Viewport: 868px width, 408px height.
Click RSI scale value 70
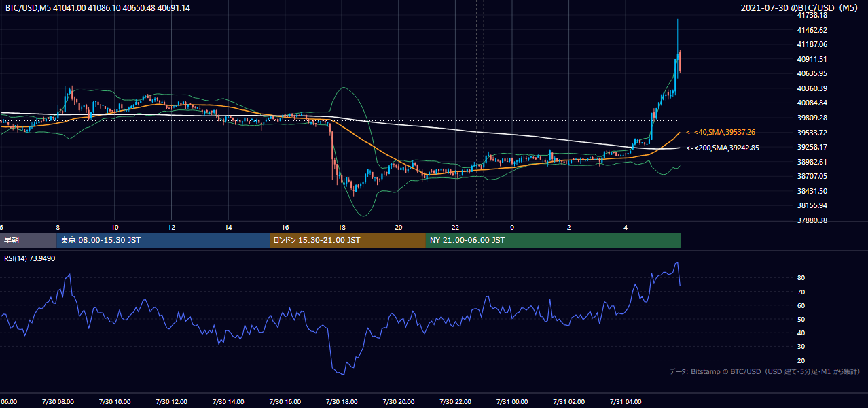pos(801,292)
